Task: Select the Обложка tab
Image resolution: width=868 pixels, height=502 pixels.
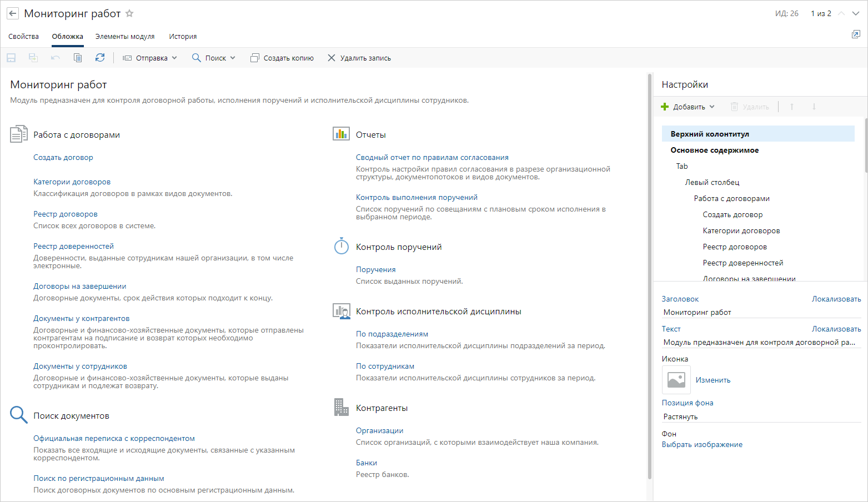Action: [68, 36]
